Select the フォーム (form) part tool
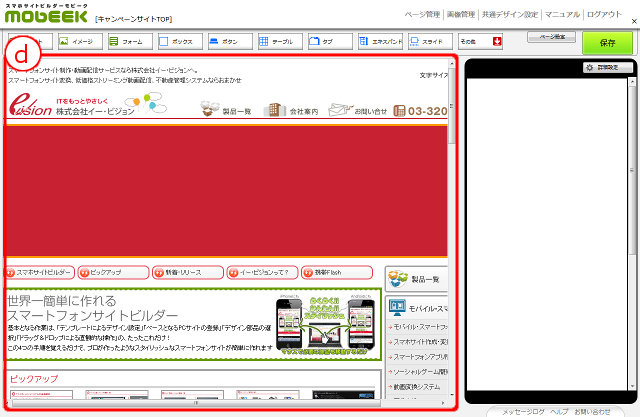This screenshot has width=640, height=417. click(128, 42)
